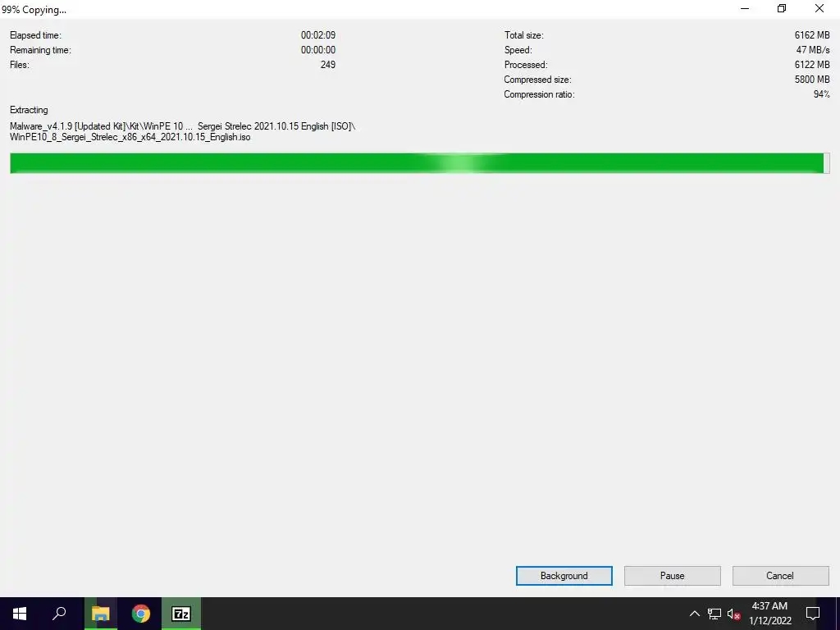Open network status tray icon

[x=714, y=614]
